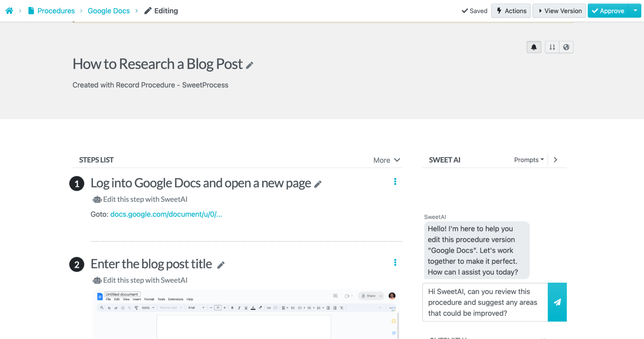Click the step number 1 badge
The image size is (644, 339).
click(x=77, y=184)
